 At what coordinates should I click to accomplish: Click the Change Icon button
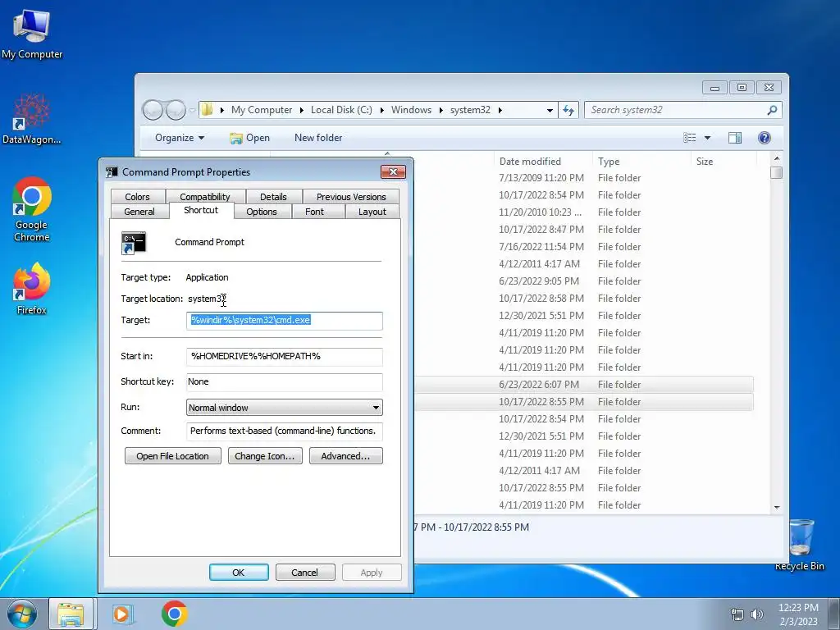point(265,456)
